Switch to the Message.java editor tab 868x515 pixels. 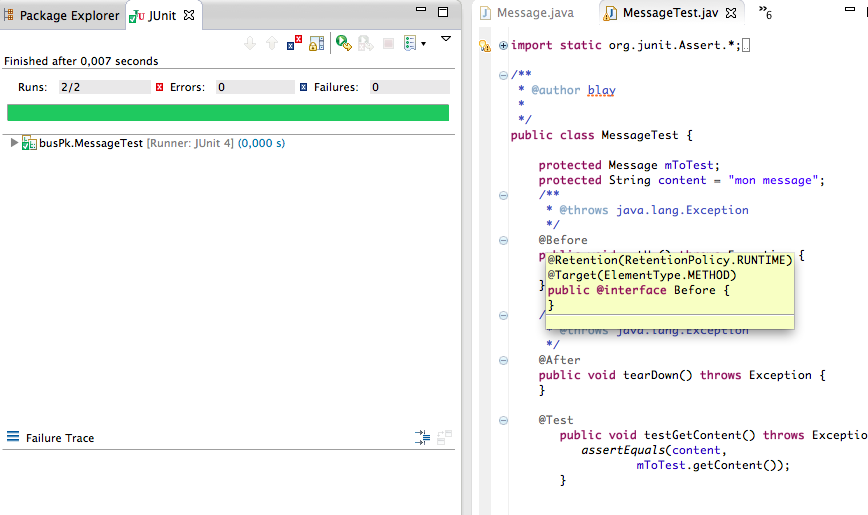[537, 13]
